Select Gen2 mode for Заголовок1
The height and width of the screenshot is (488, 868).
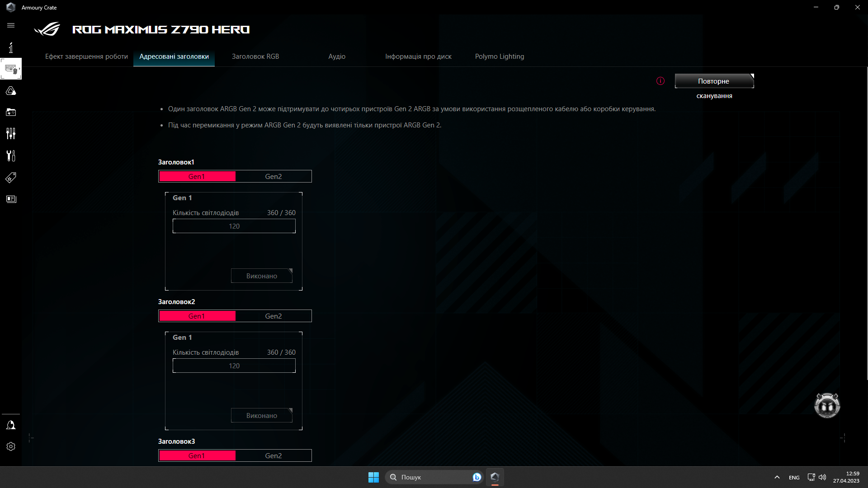click(273, 176)
